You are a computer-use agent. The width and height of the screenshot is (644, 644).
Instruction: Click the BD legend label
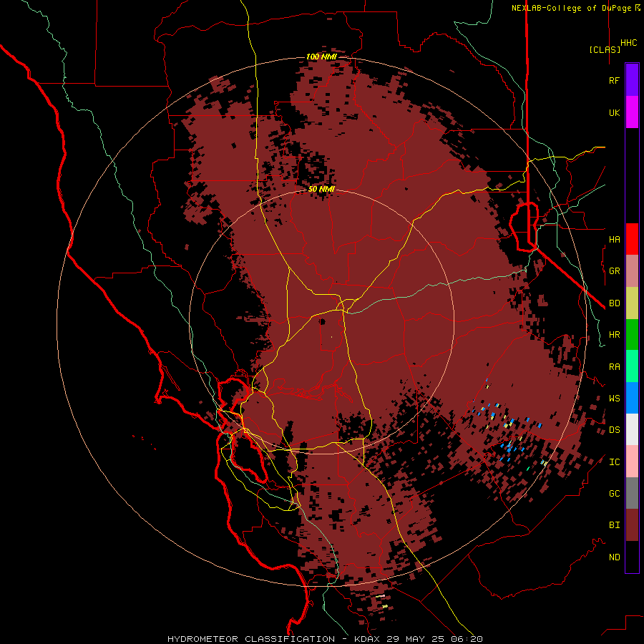pyautogui.click(x=614, y=303)
